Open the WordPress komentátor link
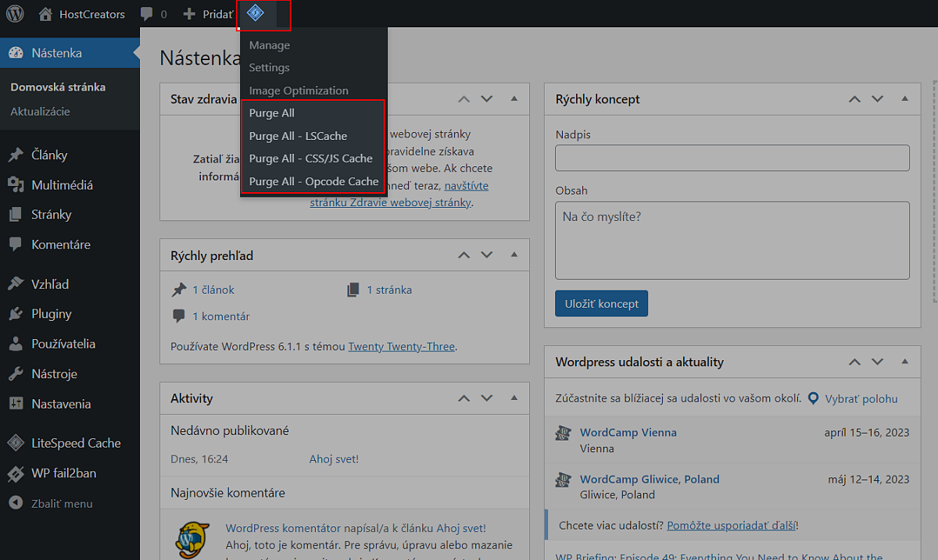938x560 pixels. 283,528
